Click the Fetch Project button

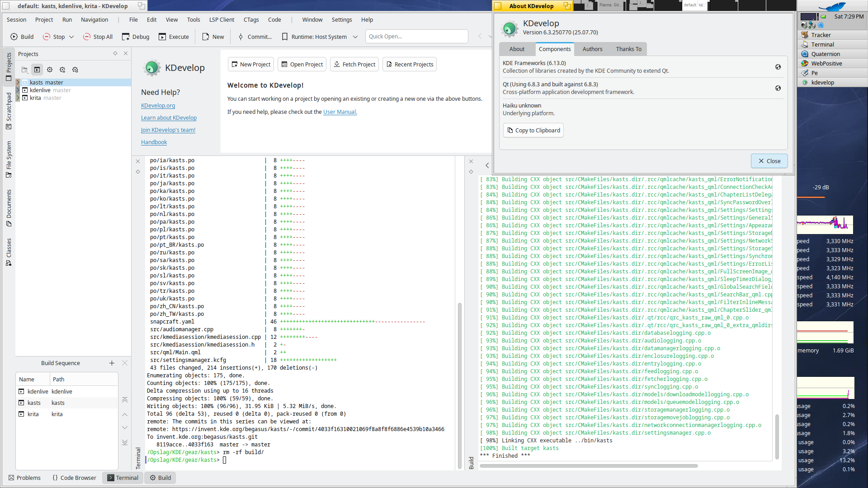coord(354,64)
